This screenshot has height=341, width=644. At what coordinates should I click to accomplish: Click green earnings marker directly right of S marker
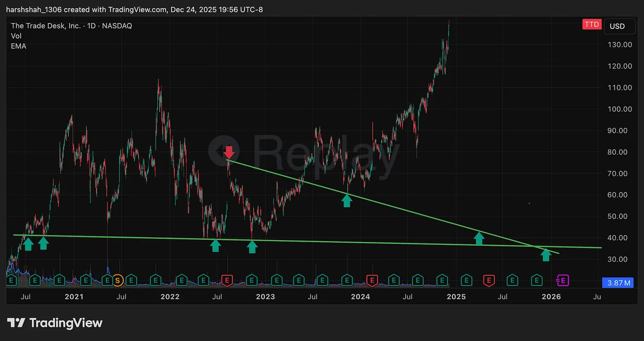click(x=132, y=280)
